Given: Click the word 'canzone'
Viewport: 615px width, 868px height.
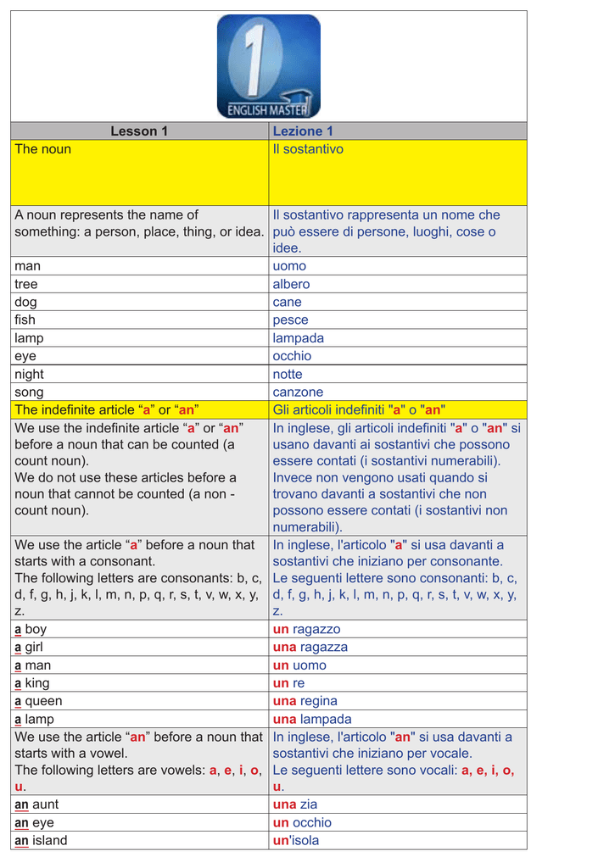Looking at the screenshot, I should click(x=298, y=392).
